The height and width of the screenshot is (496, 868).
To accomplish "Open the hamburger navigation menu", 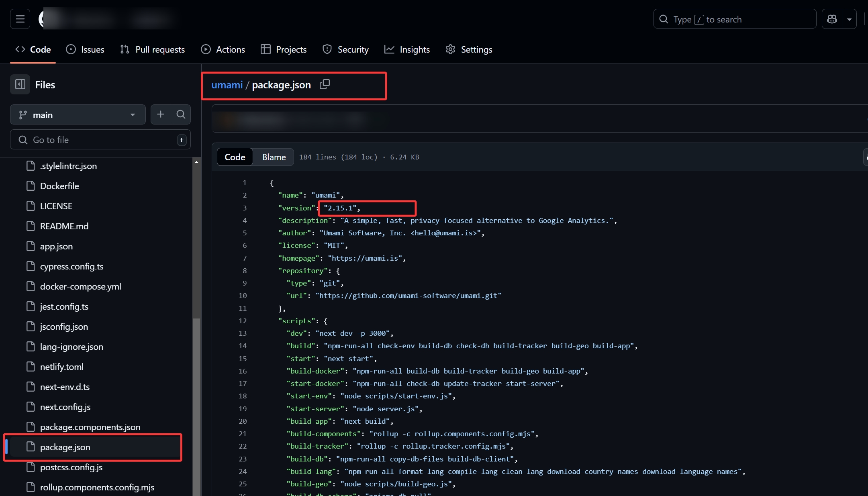I will pos(20,19).
